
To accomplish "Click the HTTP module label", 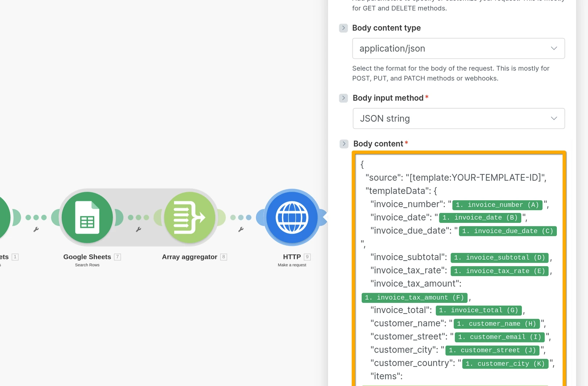I will click(x=292, y=256).
